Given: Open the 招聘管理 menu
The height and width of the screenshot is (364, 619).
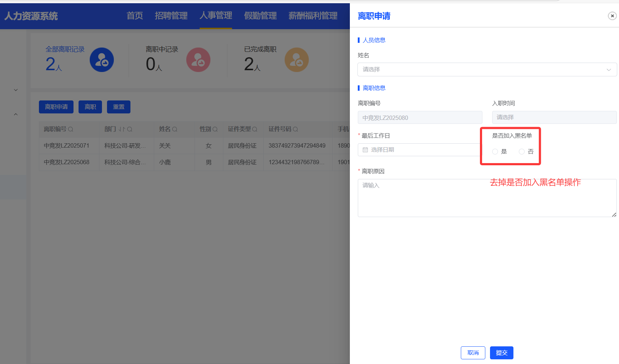Looking at the screenshot, I should [171, 16].
